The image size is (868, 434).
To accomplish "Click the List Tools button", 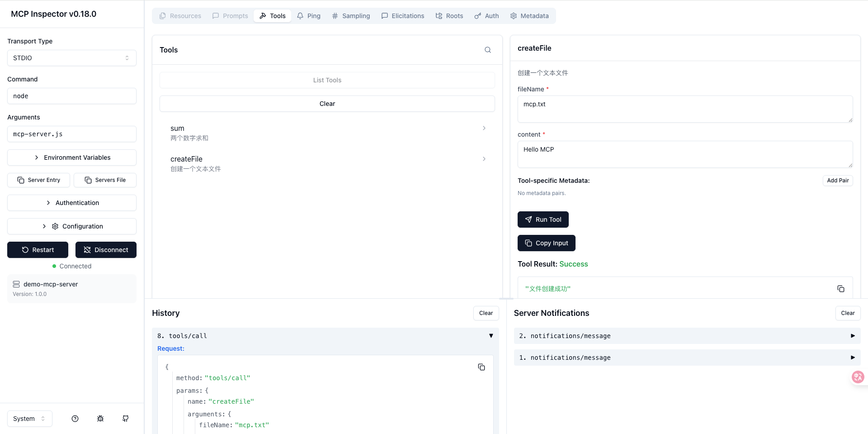I will (x=327, y=80).
